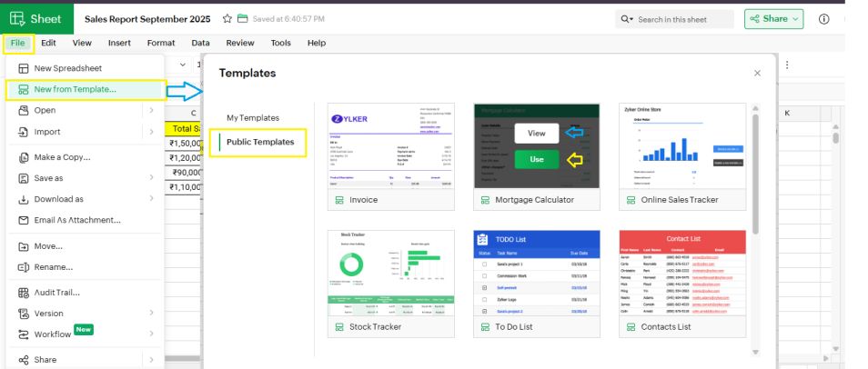The width and height of the screenshot is (868, 369).
Task: Star the Sales Report spreadsheet as favorite
Action: click(227, 19)
